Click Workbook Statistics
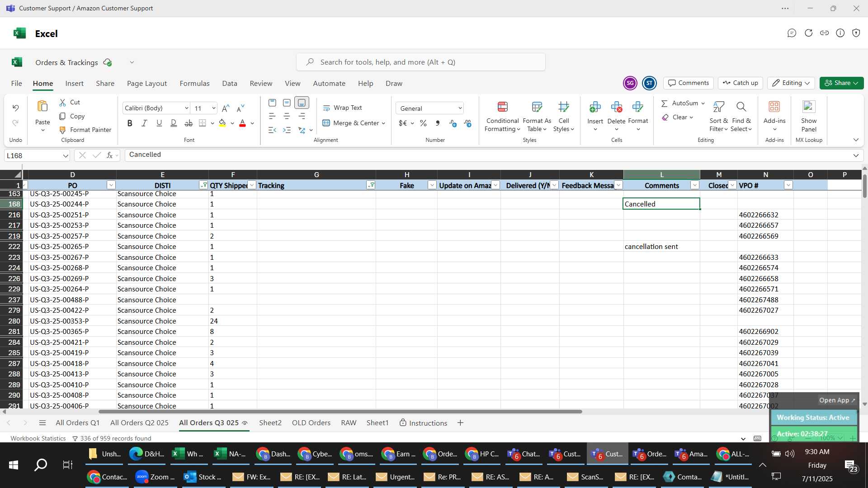This screenshot has width=868, height=488. [38, 438]
